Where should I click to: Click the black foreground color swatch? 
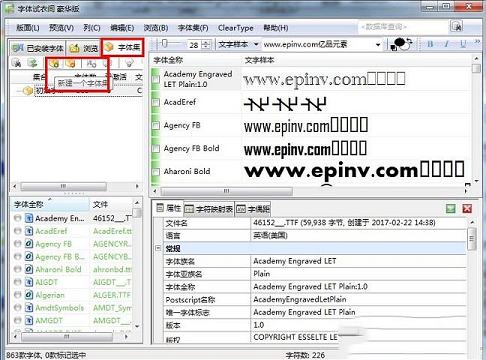pyautogui.click(x=399, y=43)
